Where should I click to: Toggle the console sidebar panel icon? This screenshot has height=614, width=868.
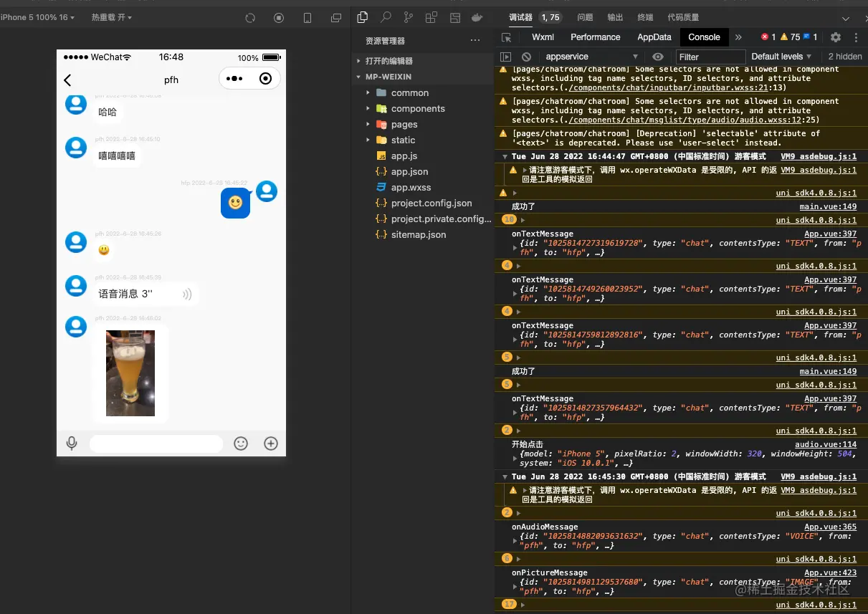(505, 57)
